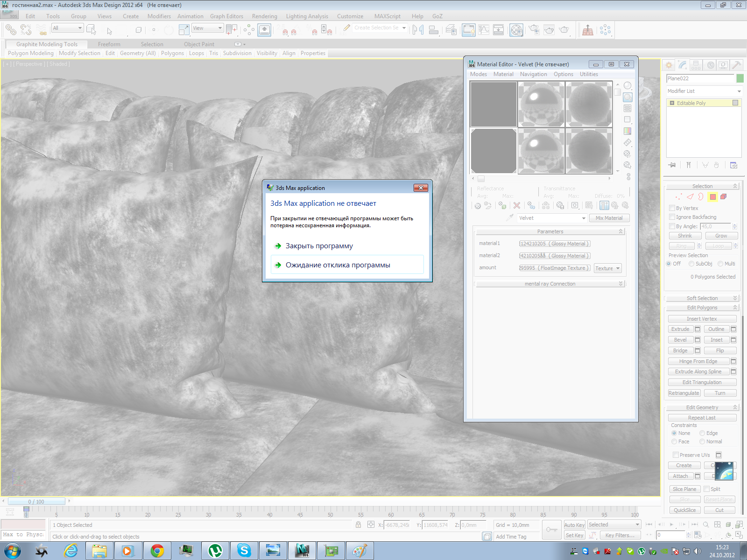The image size is (747, 560).
Task: Toggle Ignore Backfacing checkbox
Action: click(x=672, y=217)
